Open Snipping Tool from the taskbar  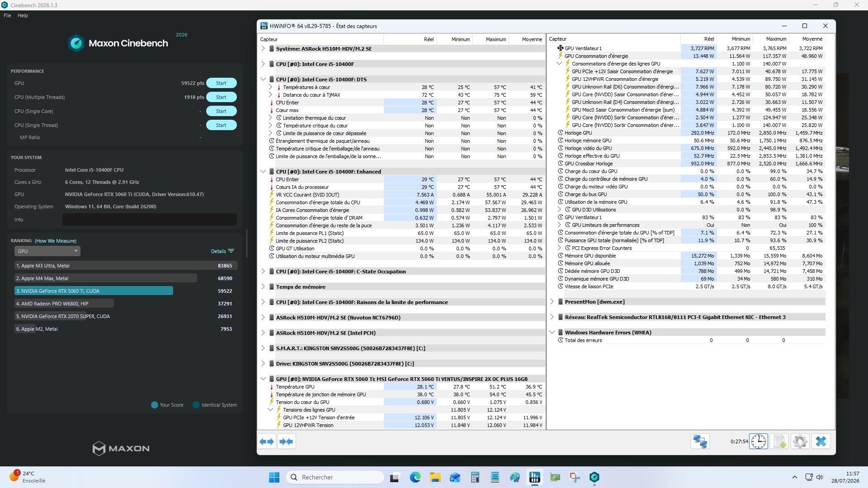pos(575,477)
